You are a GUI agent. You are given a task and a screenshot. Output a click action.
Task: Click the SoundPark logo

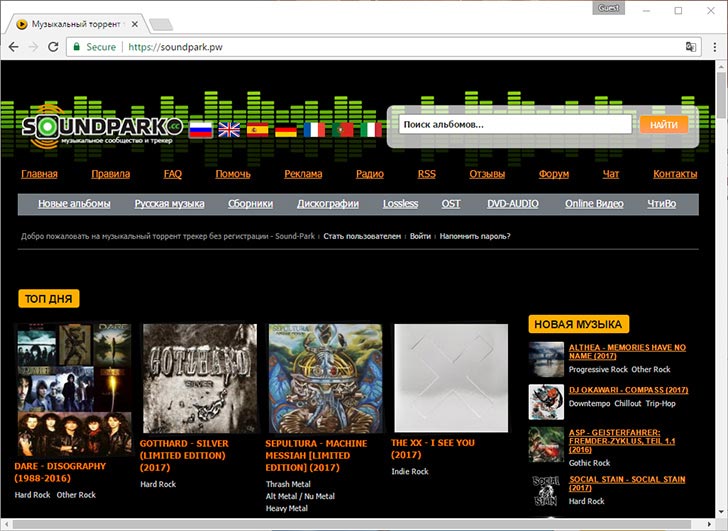102,126
